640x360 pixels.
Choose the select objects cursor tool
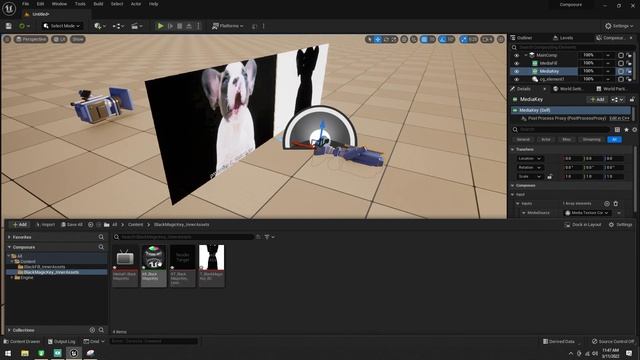(x=369, y=39)
